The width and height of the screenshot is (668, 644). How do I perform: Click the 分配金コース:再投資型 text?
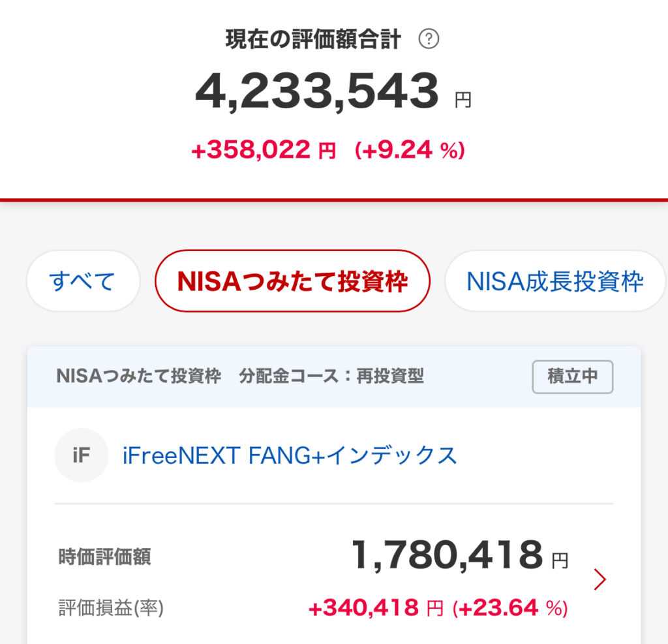tap(331, 376)
